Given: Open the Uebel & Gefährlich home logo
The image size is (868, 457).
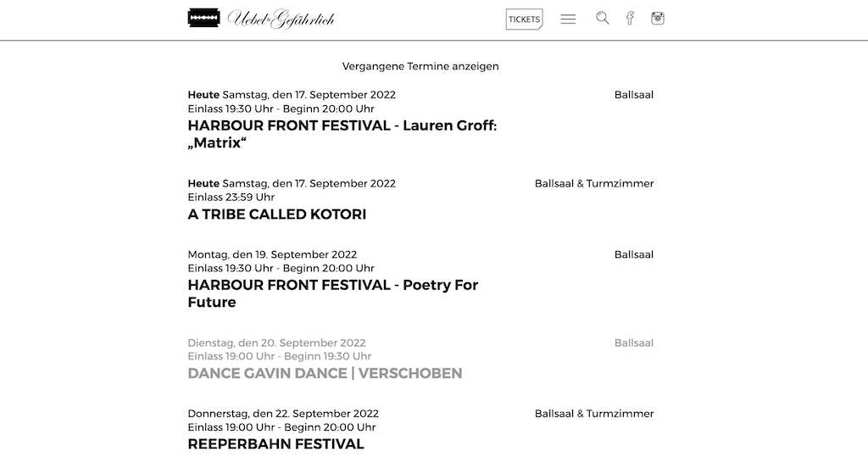Looking at the screenshot, I should 281,19.
